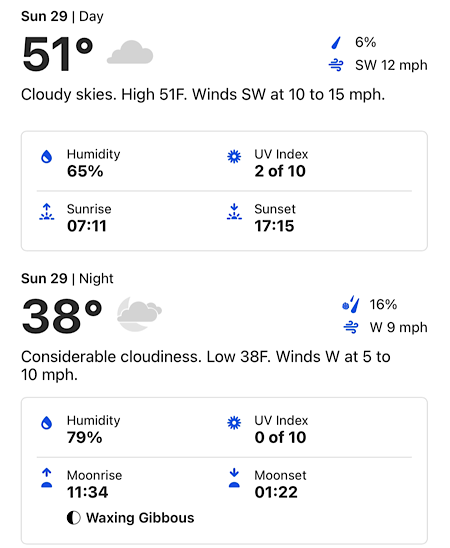The width and height of the screenshot is (450, 548).
Task: Click the wind icon beside SW 12 mph
Action: (336, 65)
